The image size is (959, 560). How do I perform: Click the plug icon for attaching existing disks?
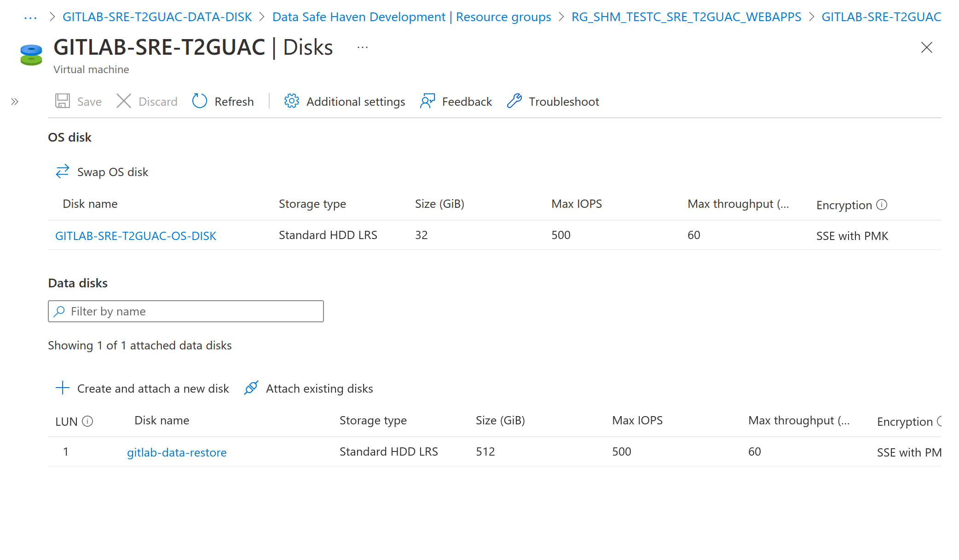[251, 388]
